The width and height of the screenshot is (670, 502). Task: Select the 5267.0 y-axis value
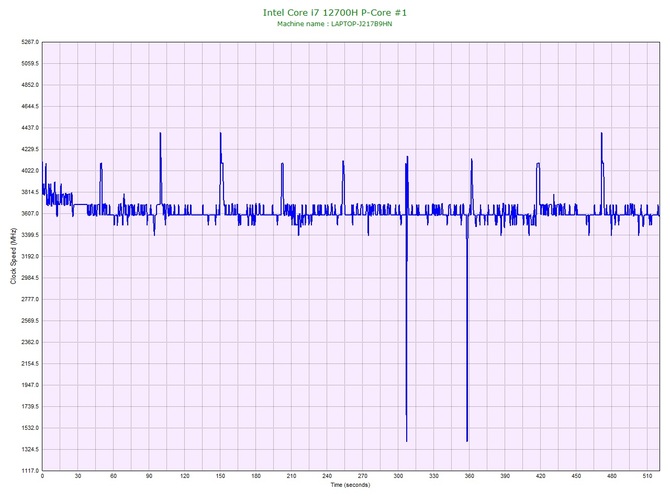[30, 42]
